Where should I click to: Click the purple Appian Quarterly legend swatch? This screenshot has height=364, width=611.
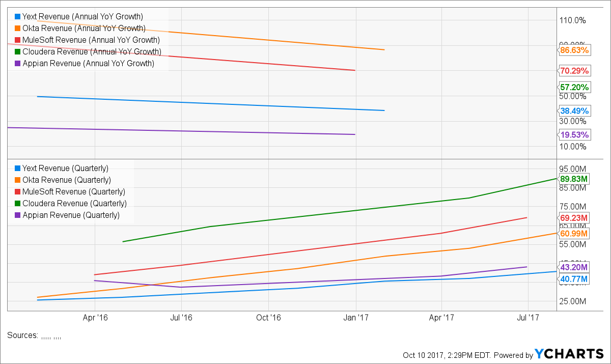18,215
